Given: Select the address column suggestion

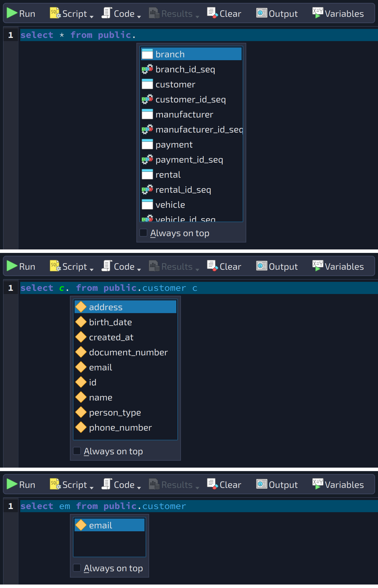Looking at the screenshot, I should click(125, 307).
